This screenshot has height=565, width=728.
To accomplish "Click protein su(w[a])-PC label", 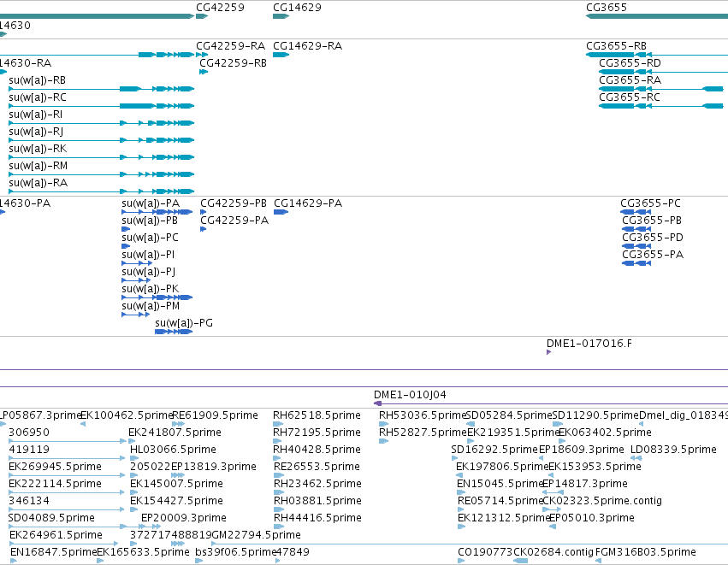I will [x=150, y=238].
